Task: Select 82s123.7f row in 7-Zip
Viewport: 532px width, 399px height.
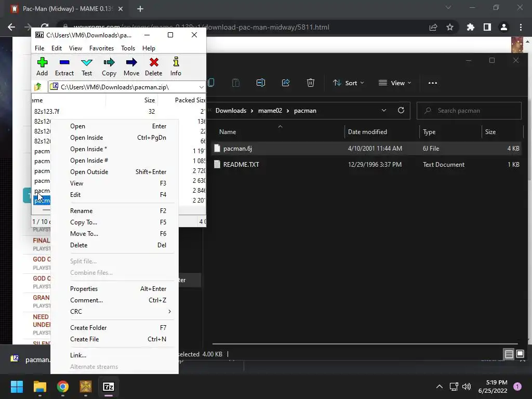Action: click(x=119, y=111)
